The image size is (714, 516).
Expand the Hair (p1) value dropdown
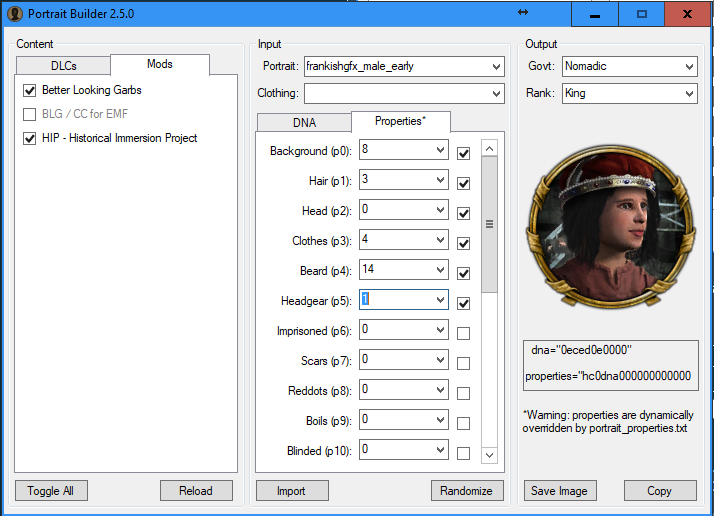pos(440,180)
